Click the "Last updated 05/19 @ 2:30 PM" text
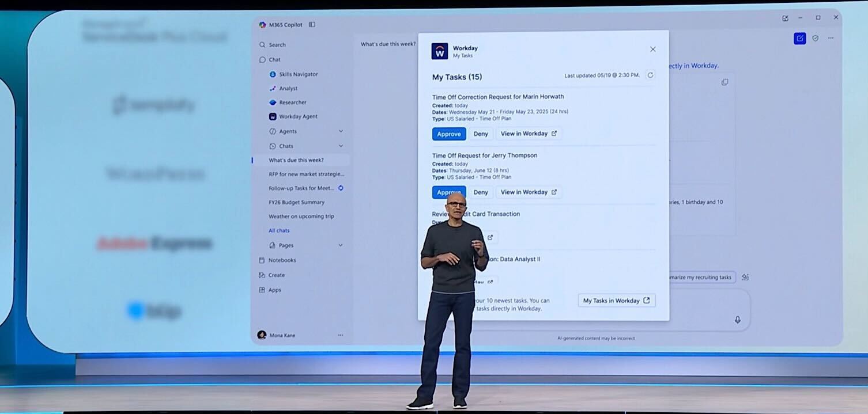This screenshot has height=414, width=868. point(602,75)
